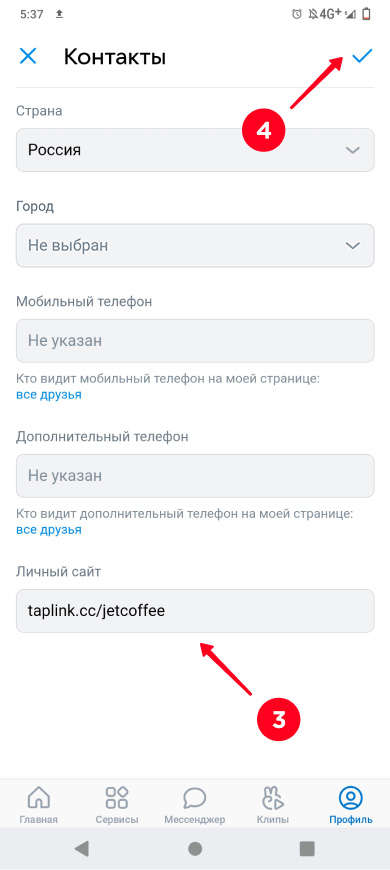Expand the Страна dropdown showing Россия
Image resolution: width=390 pixels, height=870 pixels.
(x=195, y=150)
